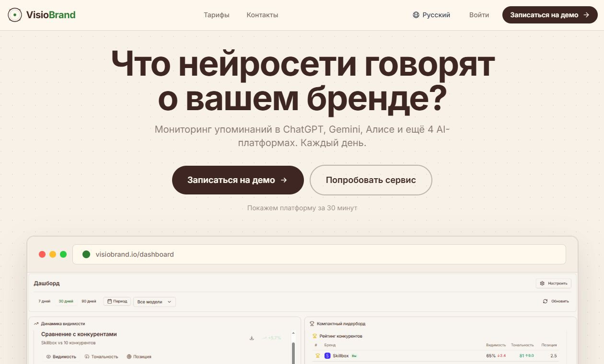Click the green window dot beside the yellow one

(63, 254)
